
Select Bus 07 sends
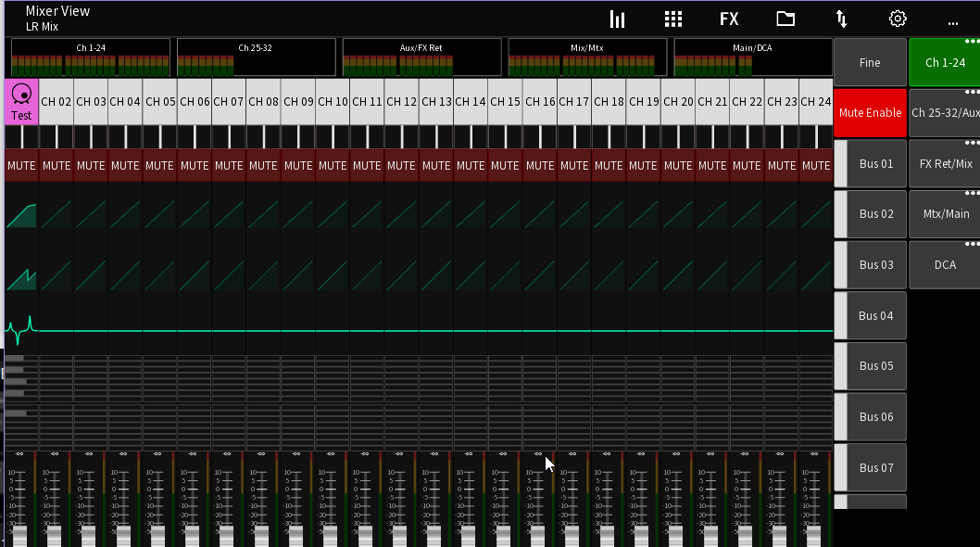tap(870, 467)
